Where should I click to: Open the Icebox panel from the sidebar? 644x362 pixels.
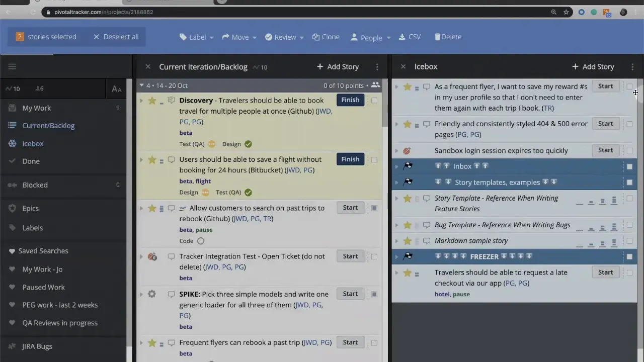[x=33, y=143]
